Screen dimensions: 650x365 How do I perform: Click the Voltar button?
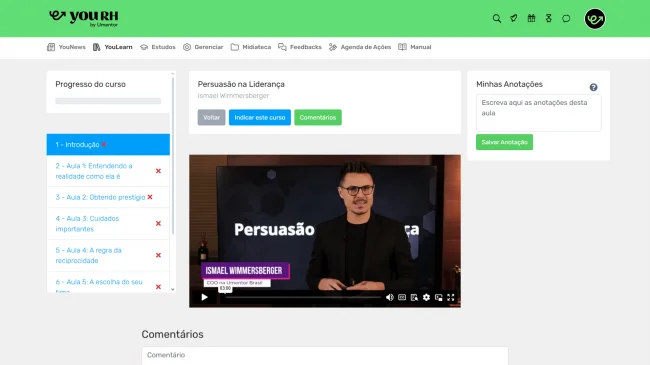click(x=211, y=117)
